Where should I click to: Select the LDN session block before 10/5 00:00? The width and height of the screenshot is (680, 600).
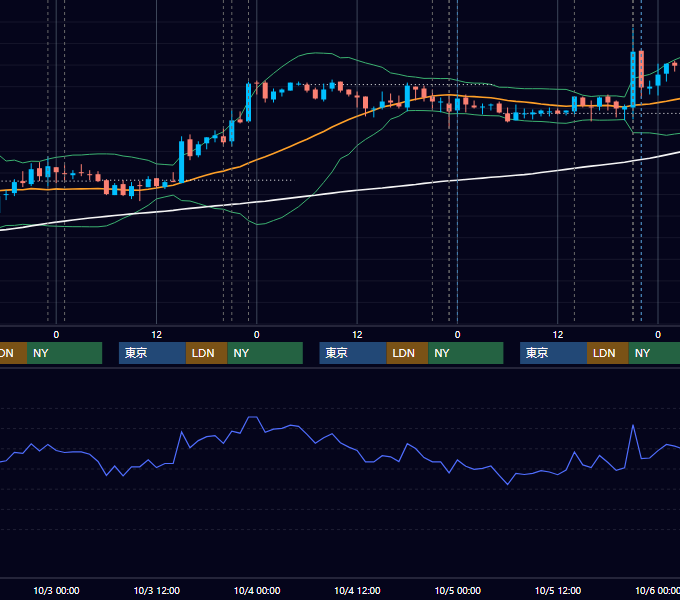[407, 353]
